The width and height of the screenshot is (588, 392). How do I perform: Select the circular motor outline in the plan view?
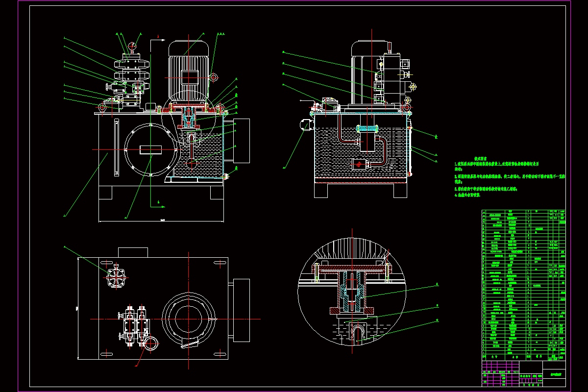pyautogui.click(x=188, y=318)
